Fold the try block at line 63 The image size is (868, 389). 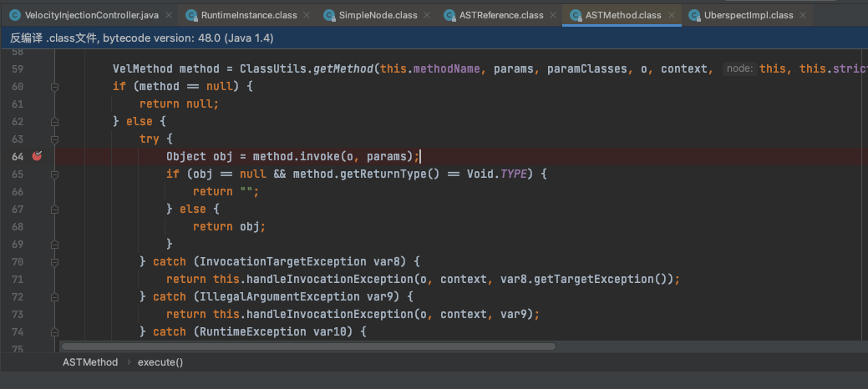pyautogui.click(x=55, y=139)
